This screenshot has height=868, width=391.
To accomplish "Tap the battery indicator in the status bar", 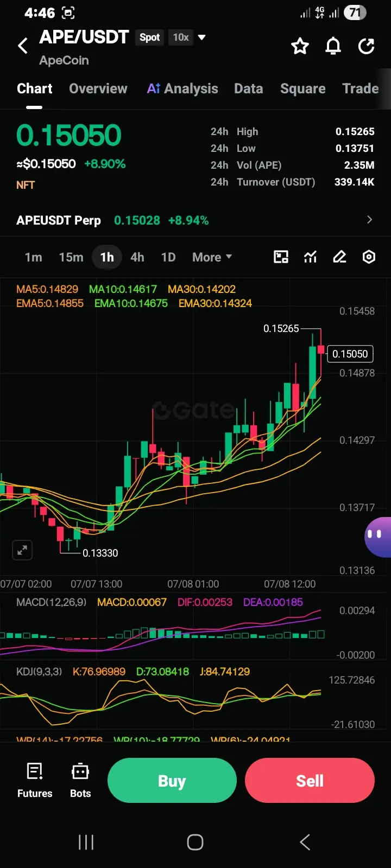I will 355,12.
